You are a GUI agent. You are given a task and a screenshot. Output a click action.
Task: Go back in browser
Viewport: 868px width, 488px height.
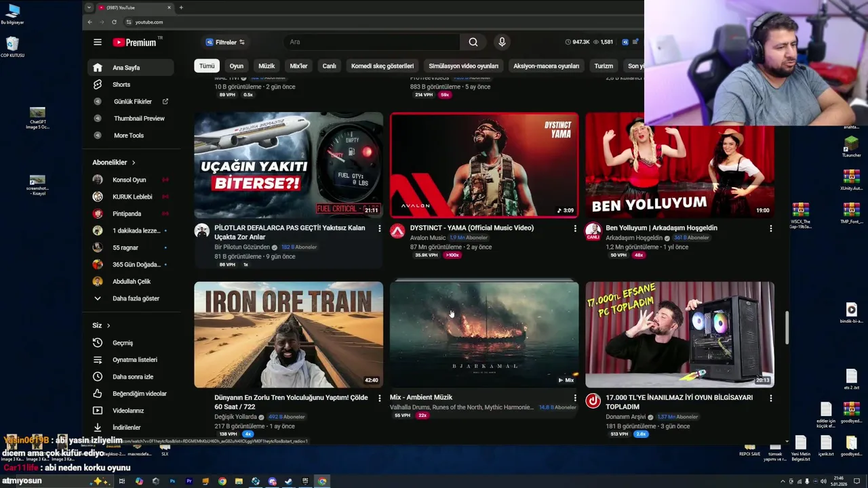(x=90, y=22)
